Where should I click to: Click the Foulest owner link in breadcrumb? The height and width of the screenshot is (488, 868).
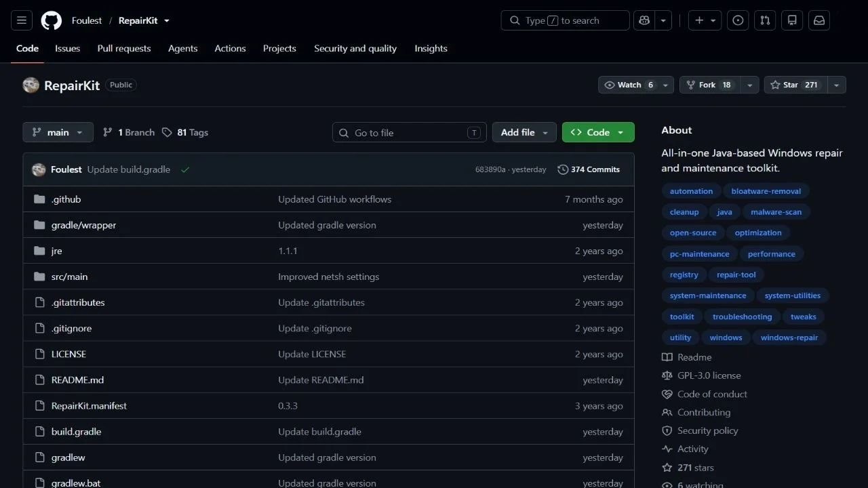(x=87, y=20)
